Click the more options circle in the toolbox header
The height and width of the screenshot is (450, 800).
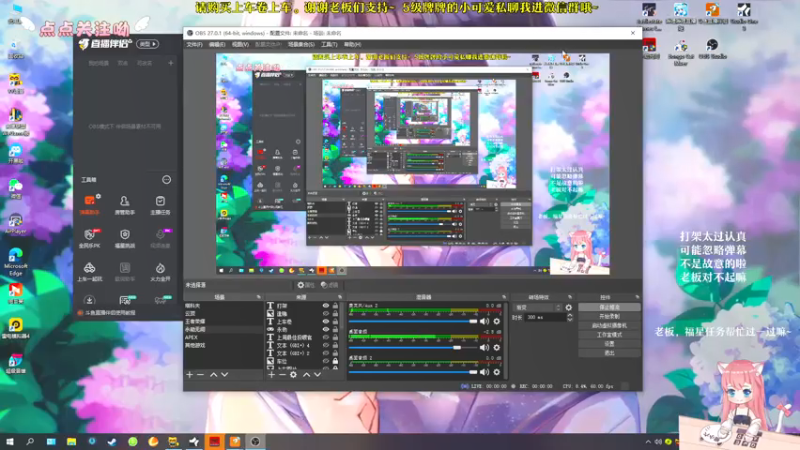(166, 180)
